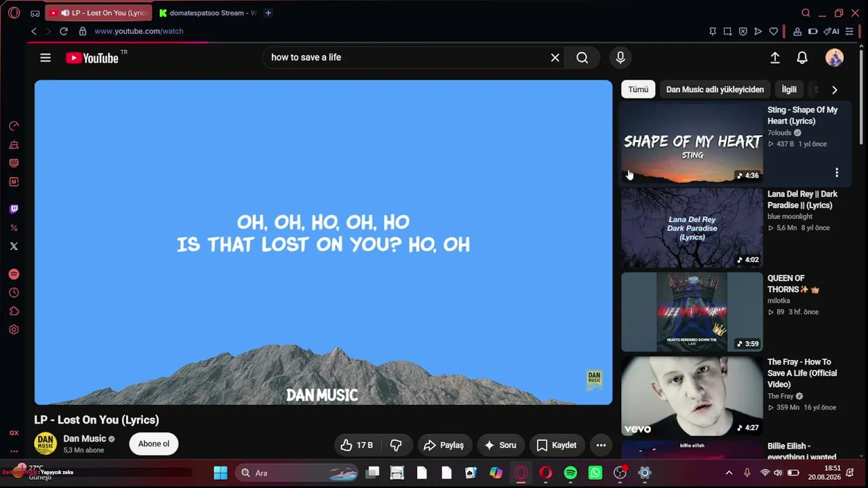Open WhatsApp from the taskbar

click(x=595, y=473)
